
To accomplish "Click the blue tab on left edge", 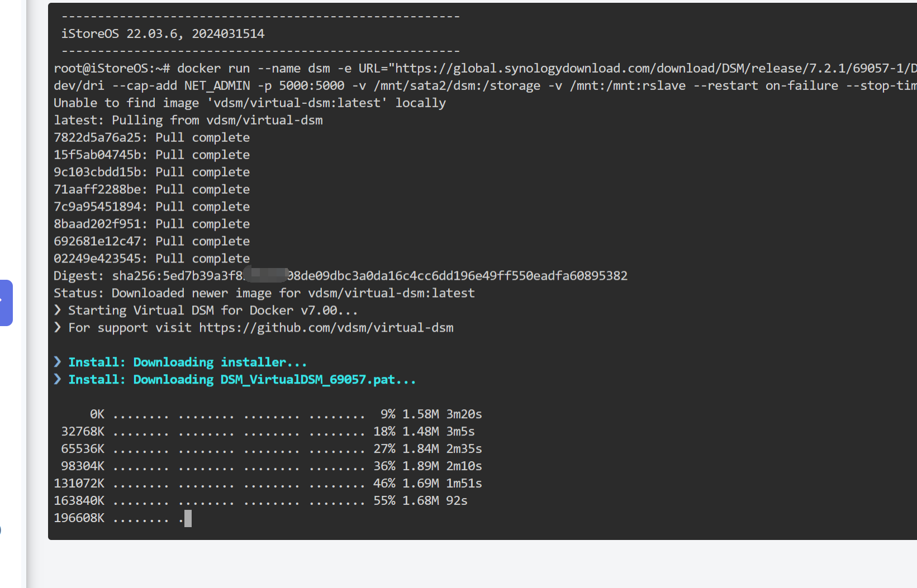I will 6,303.
